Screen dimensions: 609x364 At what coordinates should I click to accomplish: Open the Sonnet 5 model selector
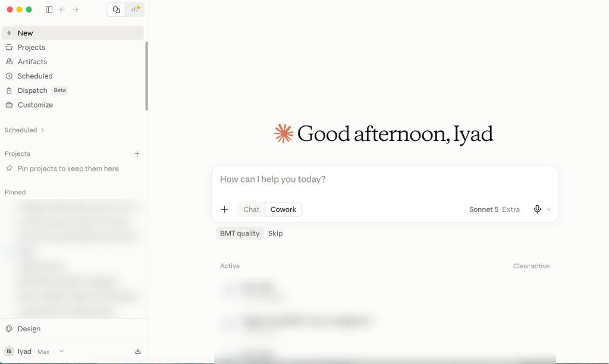pos(494,209)
